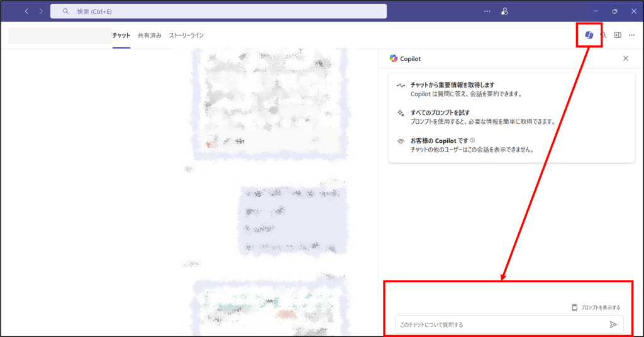Viewport: 644px width, 337px height.
Task: Click the info icon beside お客様の Copilot です
Action: [x=472, y=141]
